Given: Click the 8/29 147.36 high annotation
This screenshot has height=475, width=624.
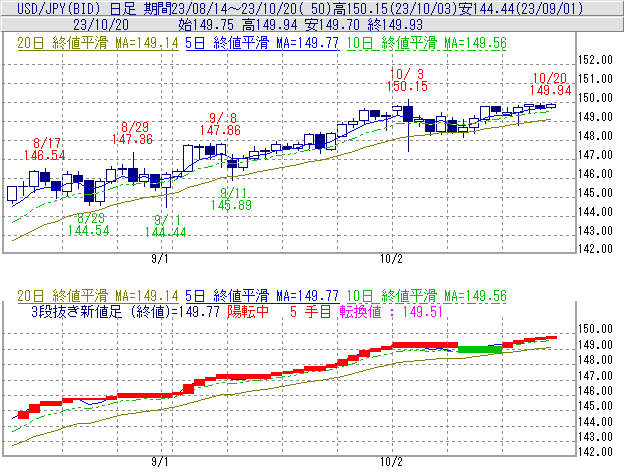Looking at the screenshot, I should (133, 133).
